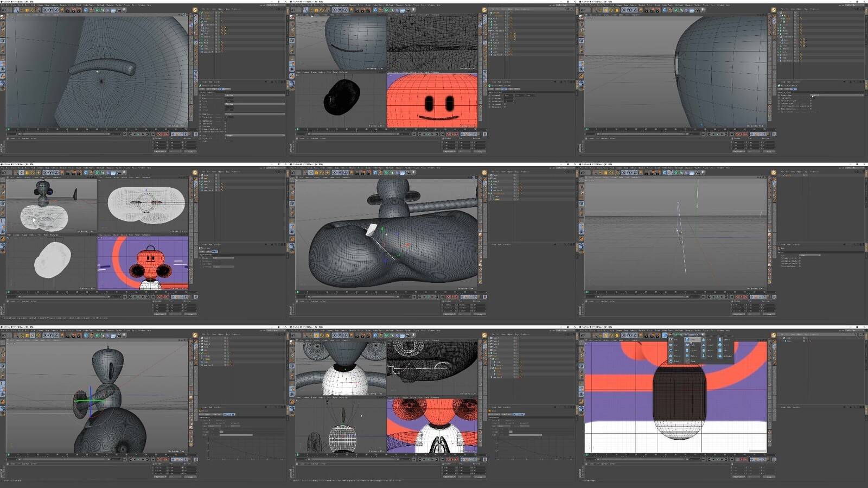Click Render View icon in monkey-on-purple window

coord(69,173)
